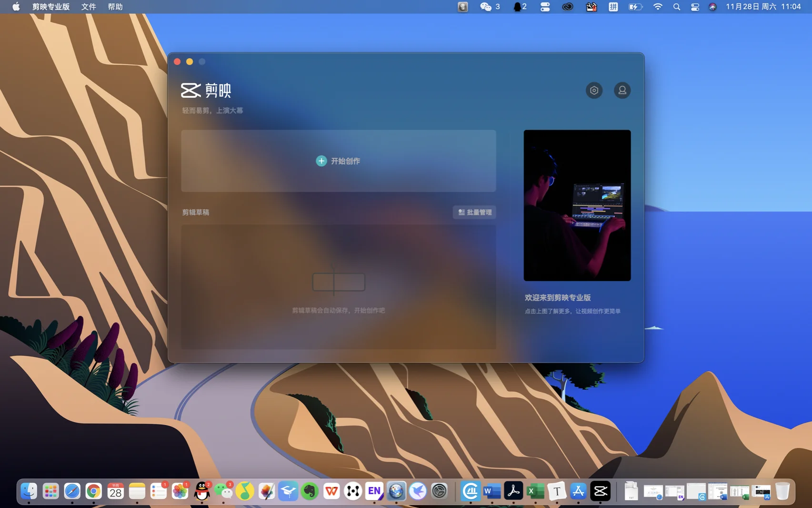The width and height of the screenshot is (812, 508).
Task: Open App Store in the Dock
Action: [x=578, y=491]
